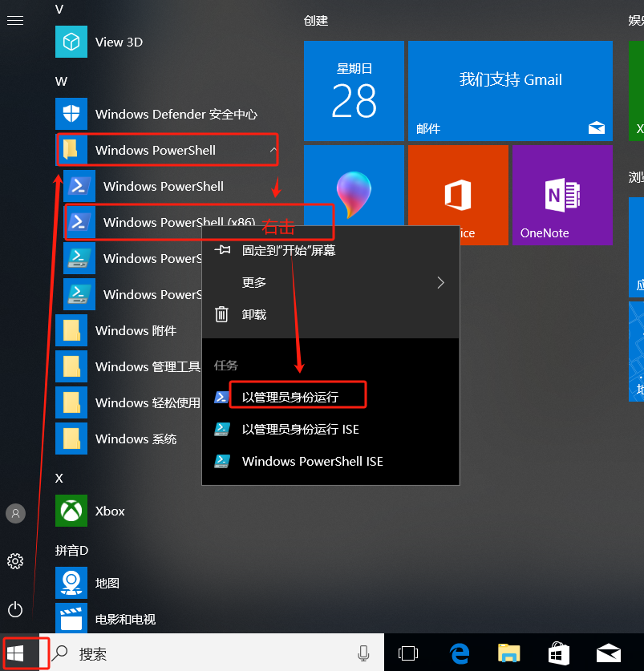The width and height of the screenshot is (644, 671).
Task: Open the View 3D app icon
Action: [x=71, y=42]
